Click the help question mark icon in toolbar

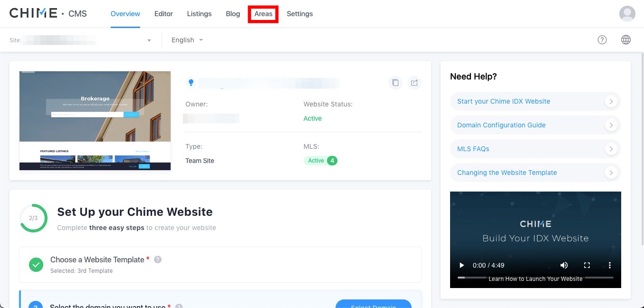click(602, 40)
